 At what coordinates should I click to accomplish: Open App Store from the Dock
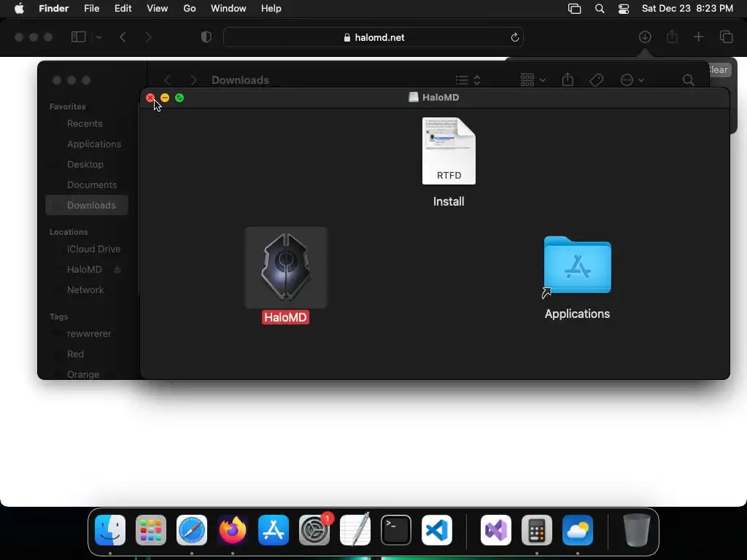[x=274, y=530]
